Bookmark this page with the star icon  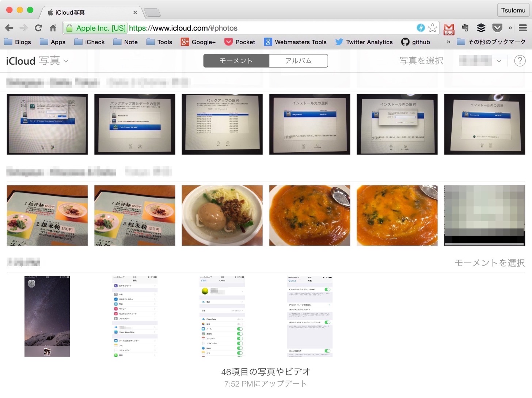432,28
